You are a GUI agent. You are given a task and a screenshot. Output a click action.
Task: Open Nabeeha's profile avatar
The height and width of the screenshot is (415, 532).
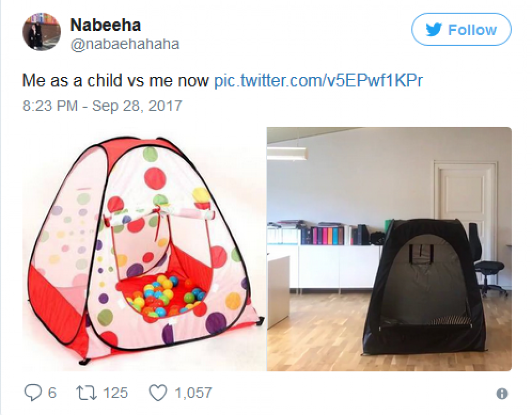[x=42, y=32]
